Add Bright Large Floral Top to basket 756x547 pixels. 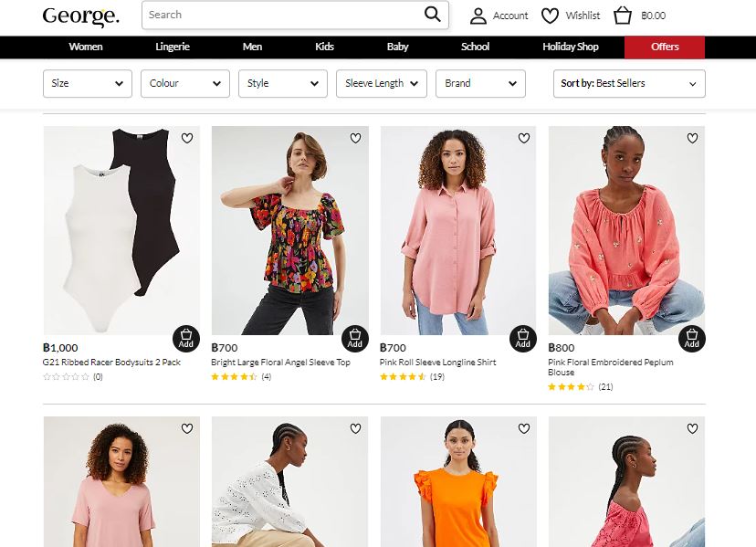click(354, 338)
